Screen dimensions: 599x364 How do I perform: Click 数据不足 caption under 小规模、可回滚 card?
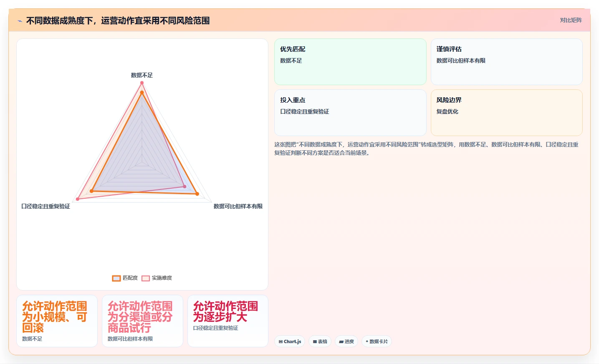click(x=32, y=339)
